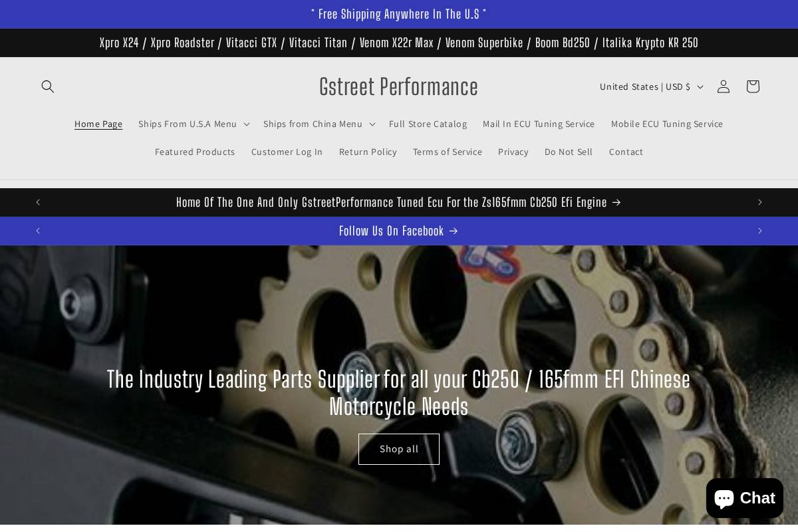Viewport: 798px width, 532px height.
Task: Click the Shop all button
Action: coord(398,449)
